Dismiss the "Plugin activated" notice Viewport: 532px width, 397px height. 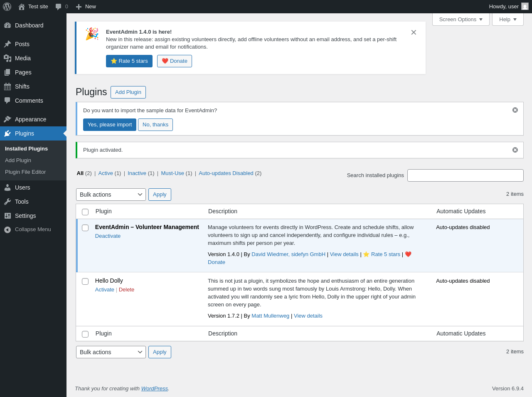click(x=515, y=150)
